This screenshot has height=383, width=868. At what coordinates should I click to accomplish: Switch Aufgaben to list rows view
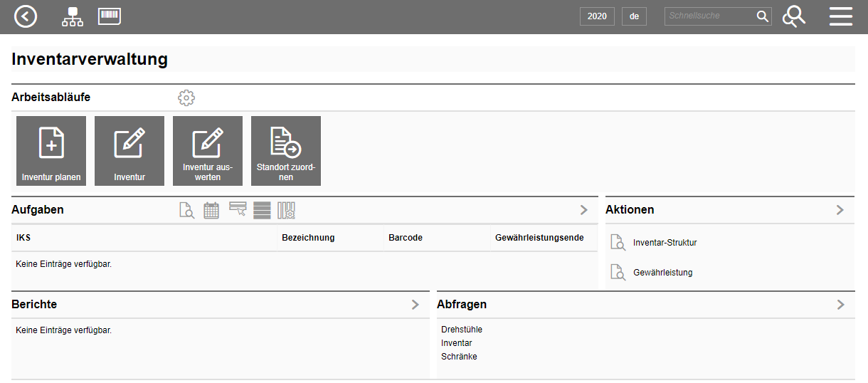pos(262,210)
